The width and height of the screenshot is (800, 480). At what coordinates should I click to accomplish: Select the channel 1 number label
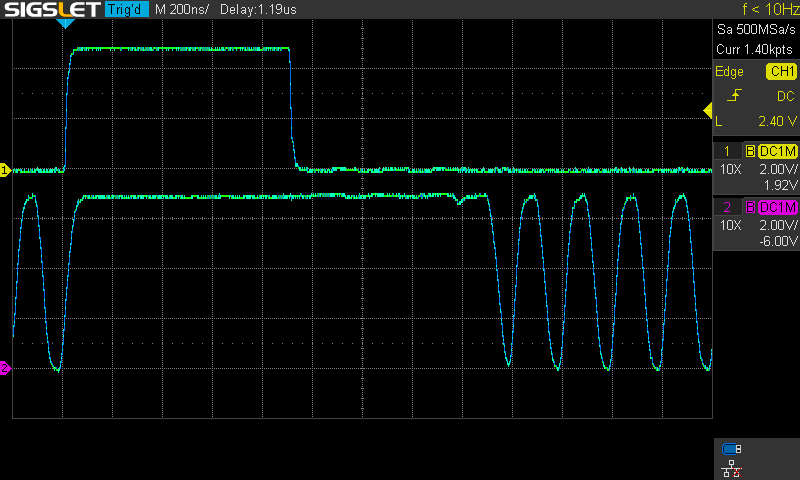pyautogui.click(x=727, y=151)
